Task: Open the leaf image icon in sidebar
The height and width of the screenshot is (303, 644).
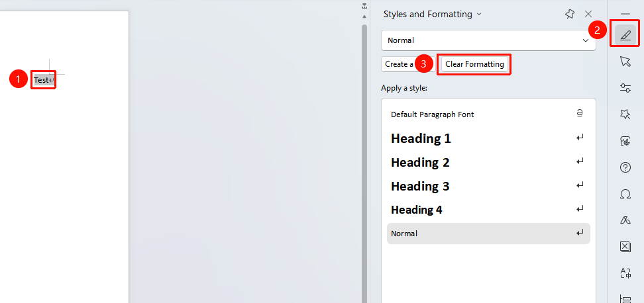Action: coord(625,141)
